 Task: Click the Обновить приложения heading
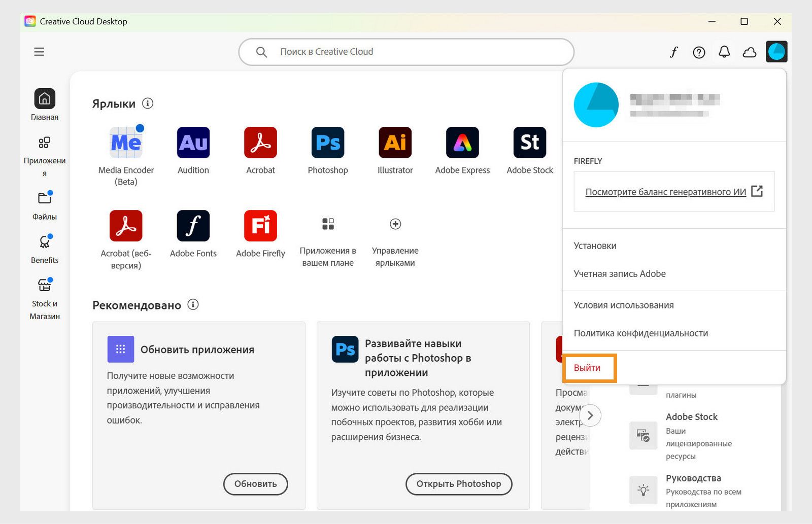[x=197, y=350]
